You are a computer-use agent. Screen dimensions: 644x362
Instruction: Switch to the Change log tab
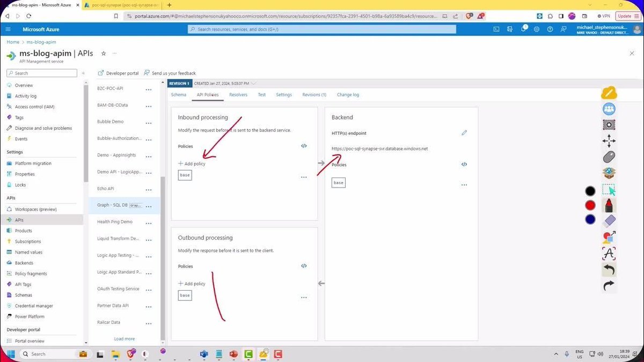[x=348, y=94]
